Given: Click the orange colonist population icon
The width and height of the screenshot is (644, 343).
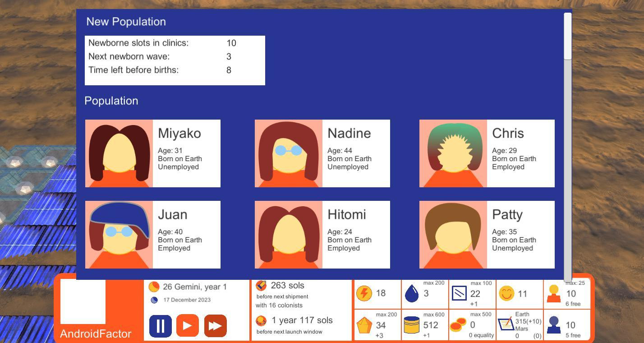Looking at the screenshot, I should click(554, 294).
